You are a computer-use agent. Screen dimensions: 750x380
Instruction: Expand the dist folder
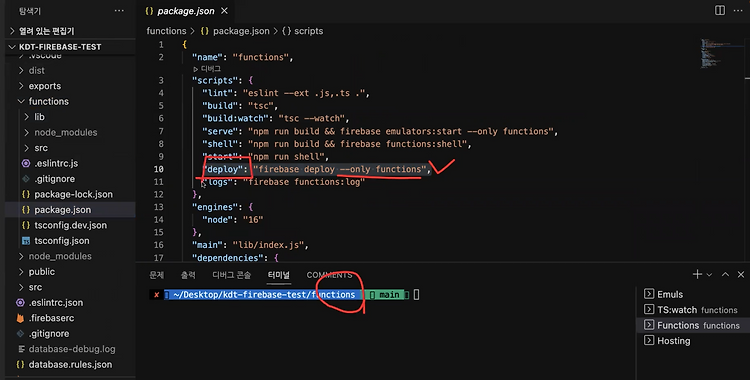(36, 70)
